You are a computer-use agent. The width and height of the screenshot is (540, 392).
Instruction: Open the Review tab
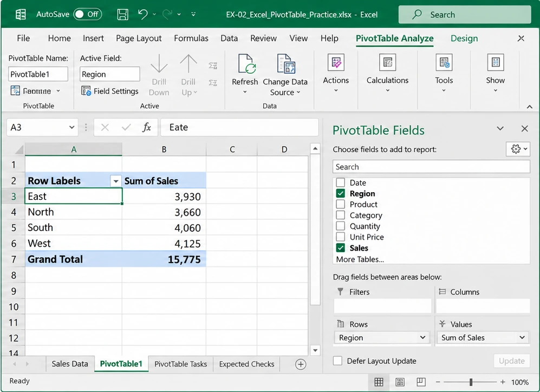(x=263, y=38)
